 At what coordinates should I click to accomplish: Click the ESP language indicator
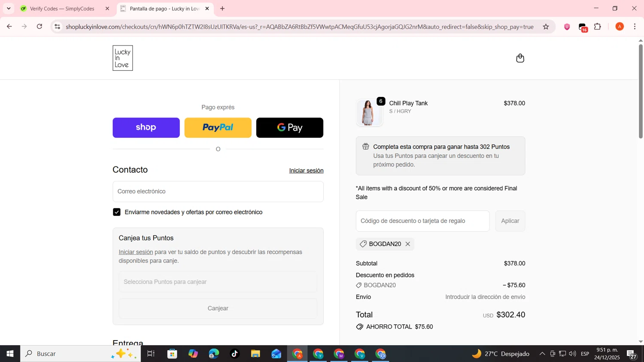pos(585,354)
